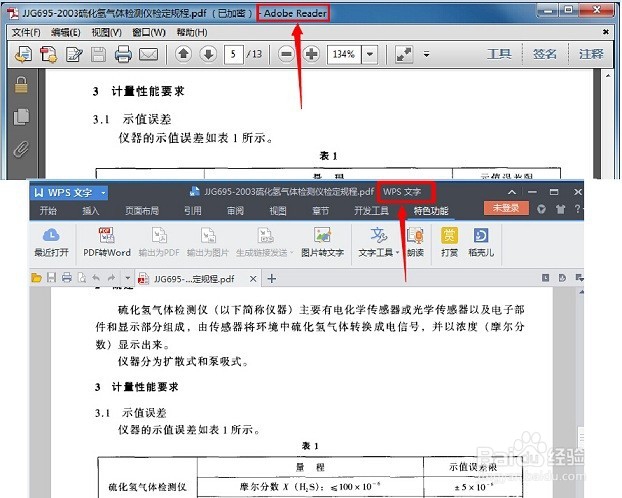Click the WPS skin shirt icon

click(x=560, y=209)
